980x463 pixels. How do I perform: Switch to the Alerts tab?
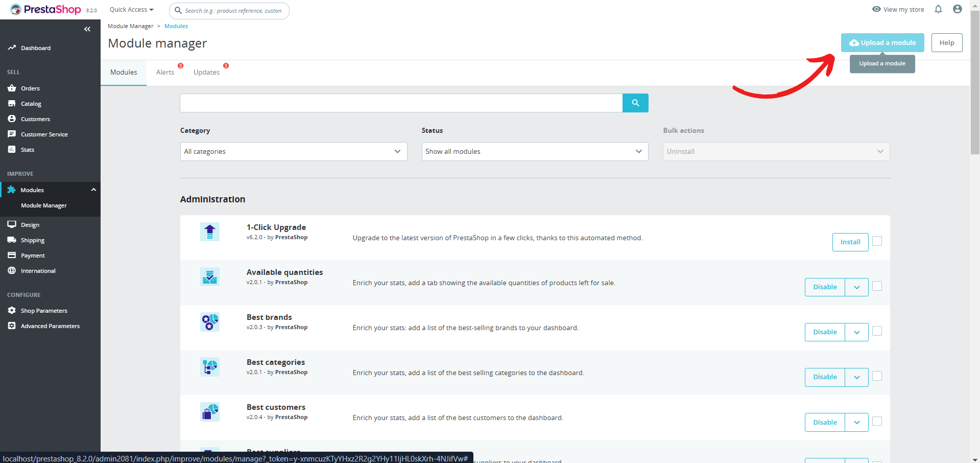(x=164, y=72)
